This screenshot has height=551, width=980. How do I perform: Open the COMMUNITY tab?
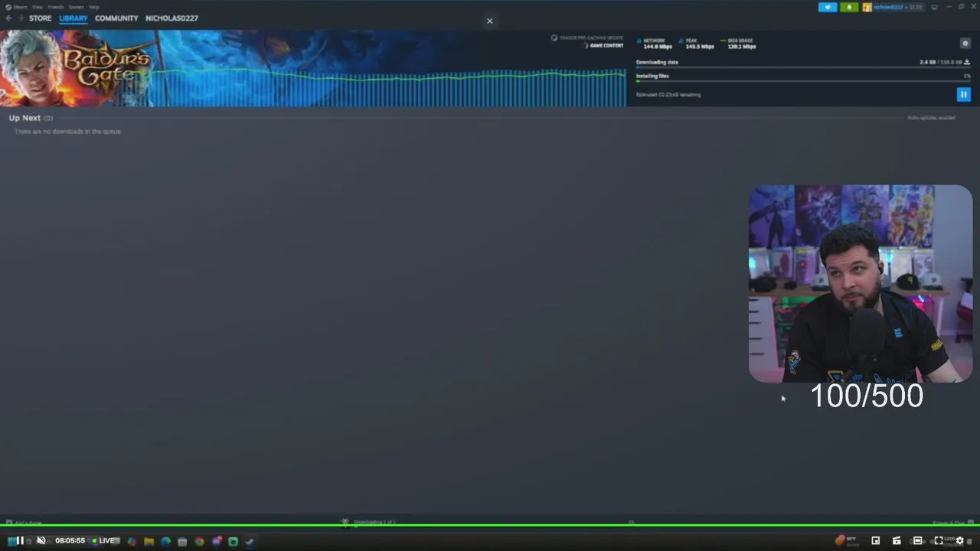coord(116,18)
